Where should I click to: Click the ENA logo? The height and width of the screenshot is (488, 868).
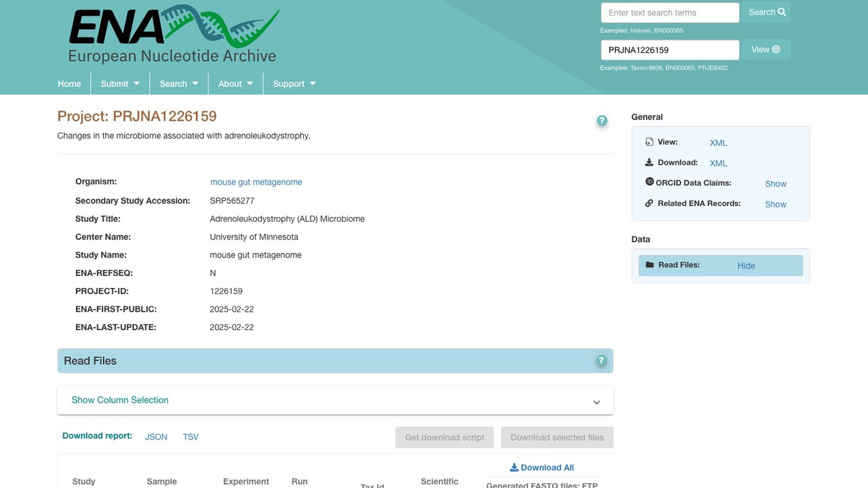tap(174, 35)
